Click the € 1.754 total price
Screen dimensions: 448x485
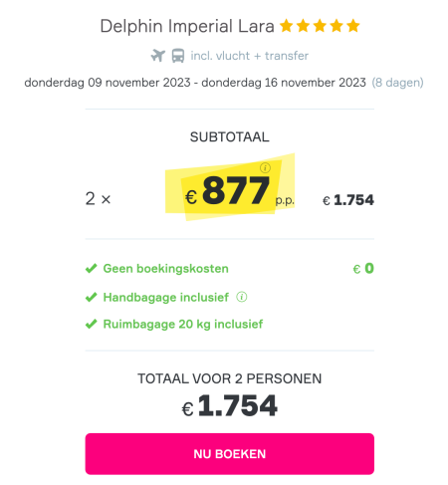coord(229,406)
